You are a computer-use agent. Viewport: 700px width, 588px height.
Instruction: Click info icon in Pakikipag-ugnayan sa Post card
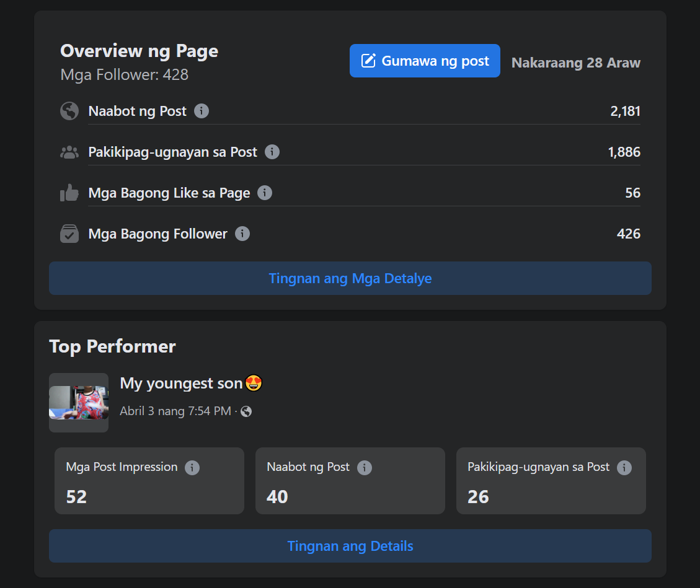click(624, 468)
